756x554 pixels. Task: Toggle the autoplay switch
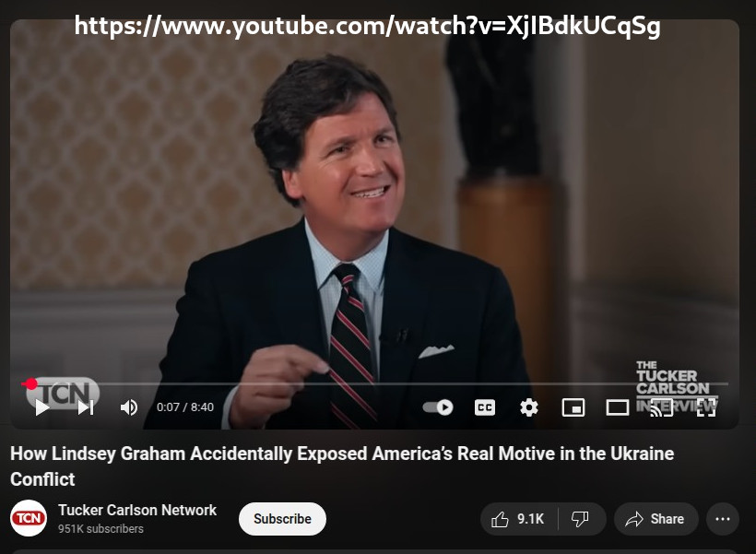[x=437, y=407]
